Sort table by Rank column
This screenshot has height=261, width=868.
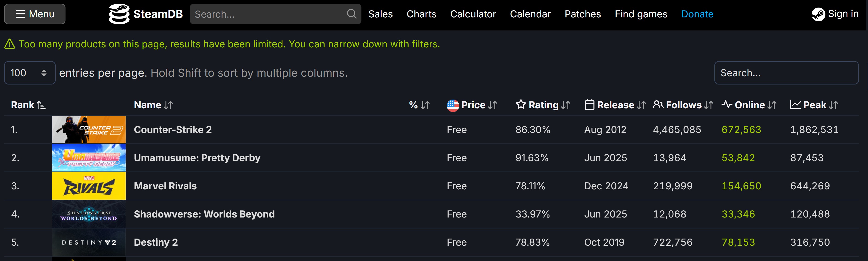[28, 105]
